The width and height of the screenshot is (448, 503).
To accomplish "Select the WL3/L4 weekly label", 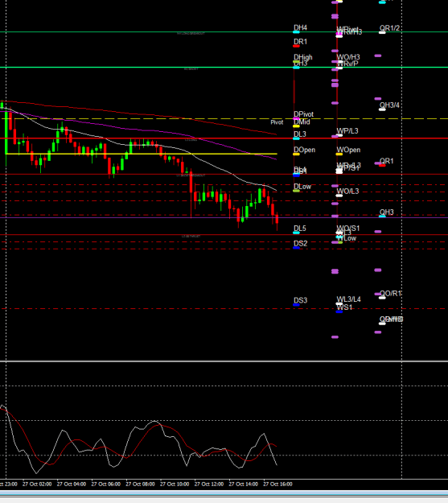I will coord(348,299).
